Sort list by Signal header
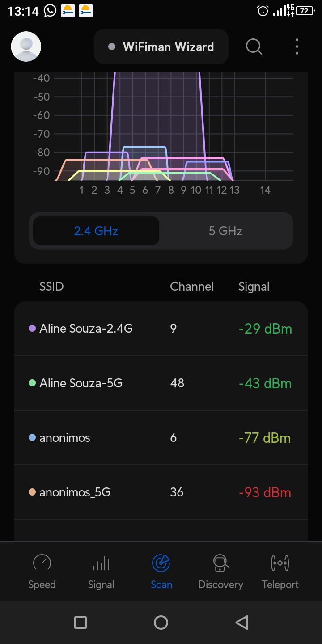This screenshot has width=322, height=644. click(x=254, y=286)
